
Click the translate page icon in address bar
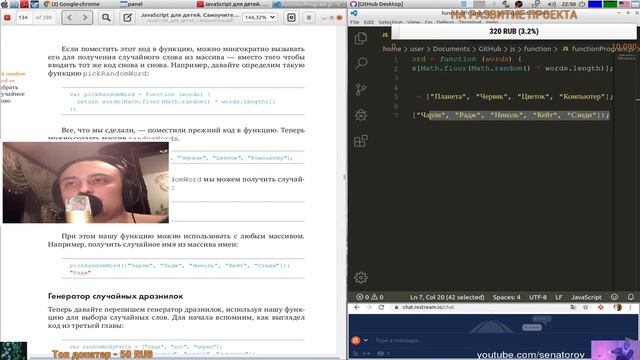pyautogui.click(x=573, y=307)
